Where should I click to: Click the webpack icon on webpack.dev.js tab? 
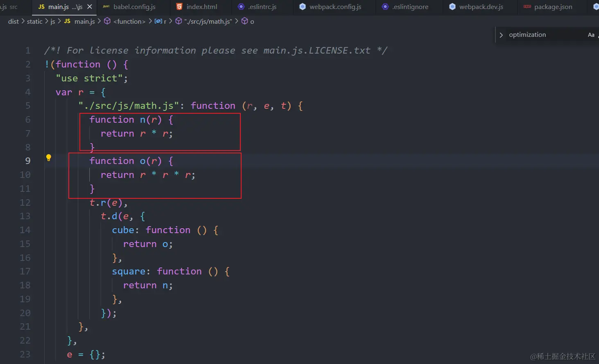tap(452, 7)
